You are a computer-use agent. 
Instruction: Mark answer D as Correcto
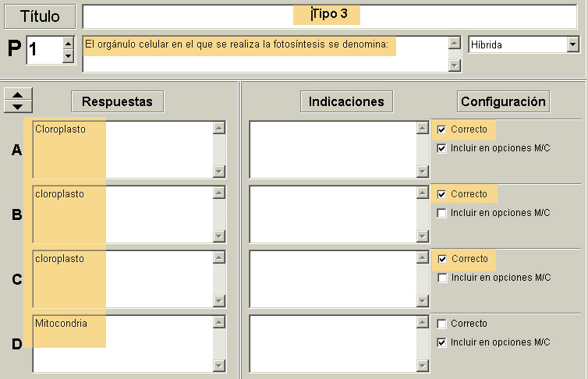point(442,324)
